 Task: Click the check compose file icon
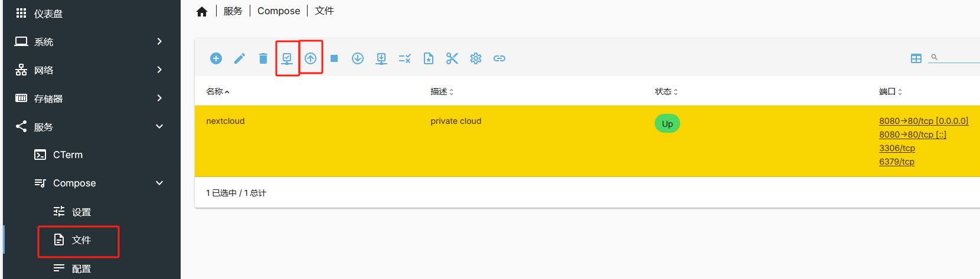pyautogui.click(x=287, y=58)
